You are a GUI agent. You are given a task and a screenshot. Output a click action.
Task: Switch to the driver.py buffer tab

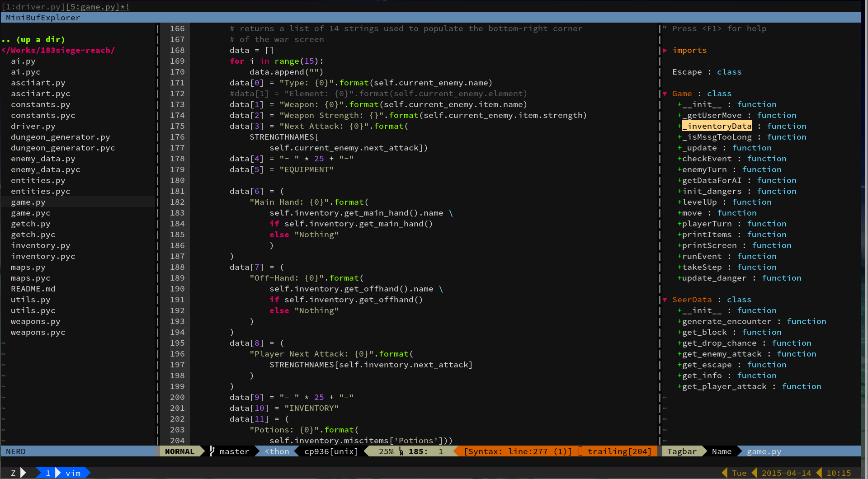click(x=33, y=7)
